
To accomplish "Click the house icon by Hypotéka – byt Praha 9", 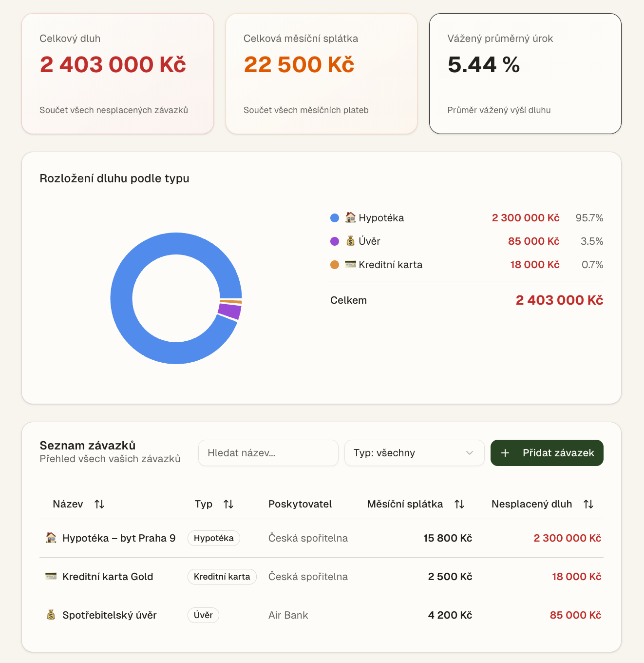I will click(50, 538).
